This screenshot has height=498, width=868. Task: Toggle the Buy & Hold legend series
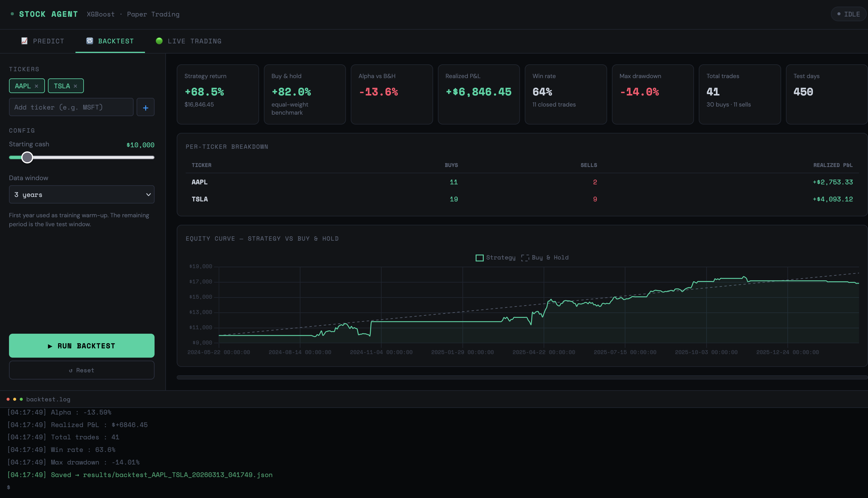click(545, 258)
